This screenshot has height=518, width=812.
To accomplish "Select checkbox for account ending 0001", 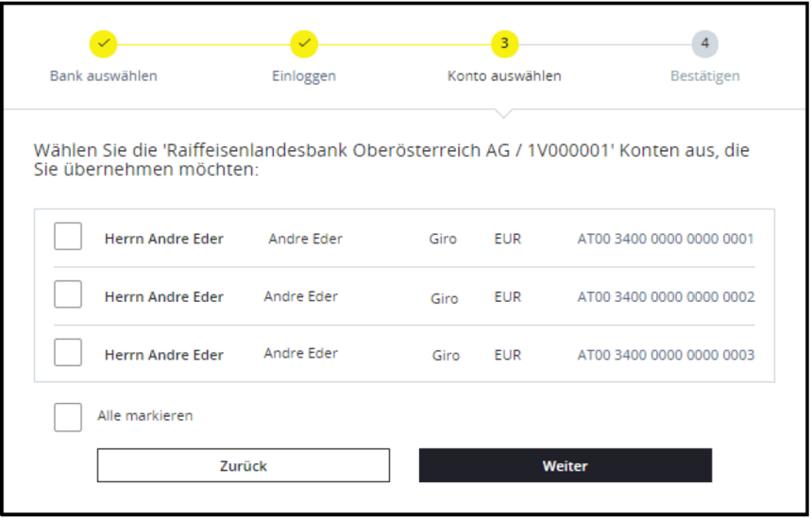I will [x=68, y=237].
